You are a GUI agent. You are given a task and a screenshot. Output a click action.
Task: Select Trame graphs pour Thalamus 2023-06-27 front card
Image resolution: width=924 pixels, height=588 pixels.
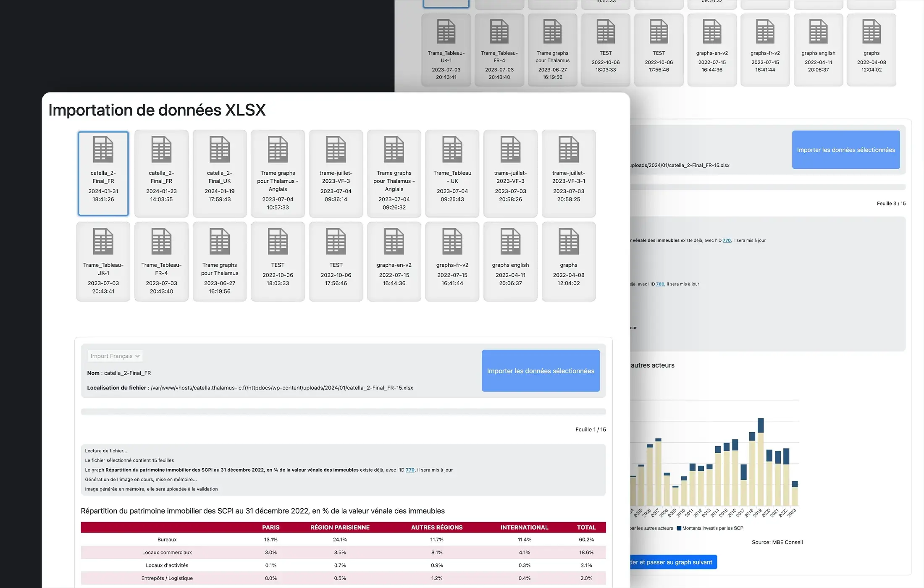click(220, 261)
